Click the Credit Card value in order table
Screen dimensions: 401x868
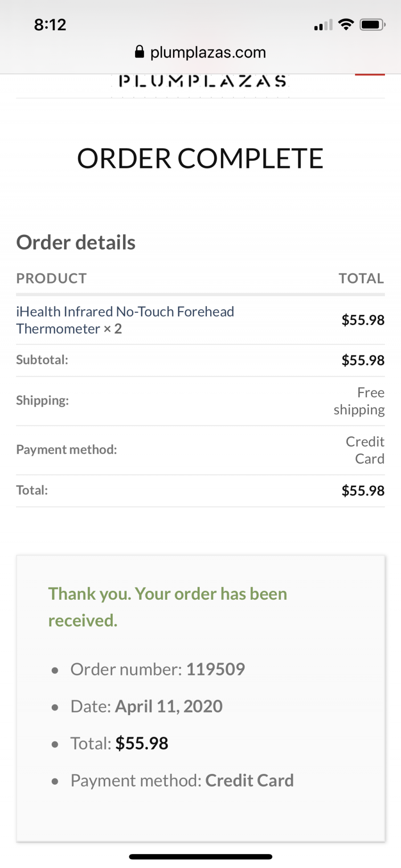click(365, 450)
